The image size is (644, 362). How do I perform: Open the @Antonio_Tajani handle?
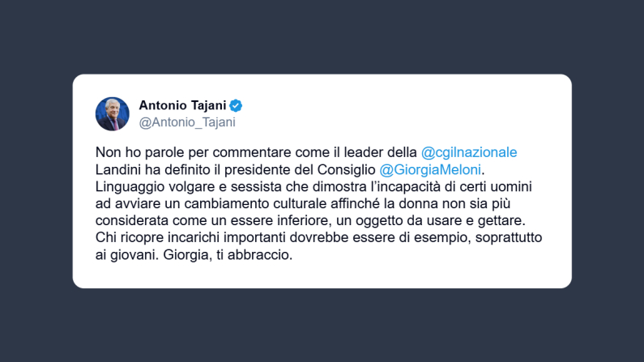[187, 122]
